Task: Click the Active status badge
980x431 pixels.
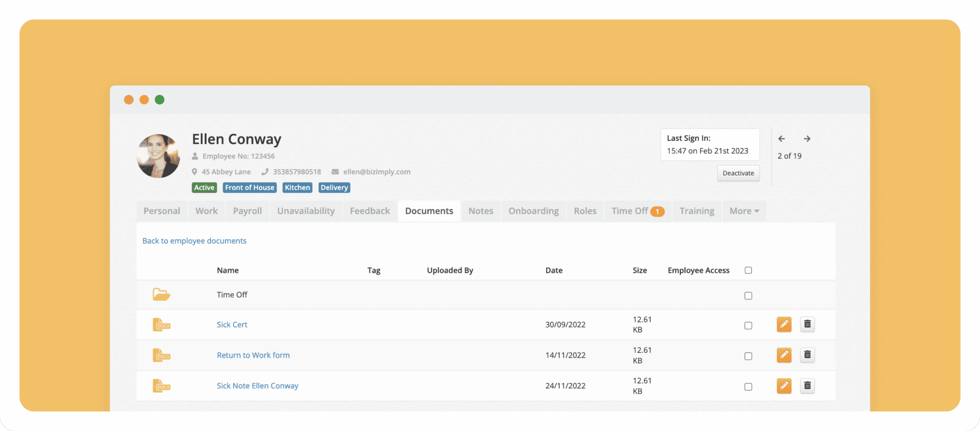Action: click(204, 187)
